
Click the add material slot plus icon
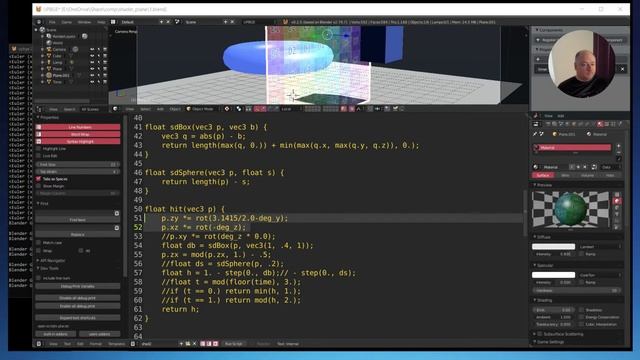(618, 146)
